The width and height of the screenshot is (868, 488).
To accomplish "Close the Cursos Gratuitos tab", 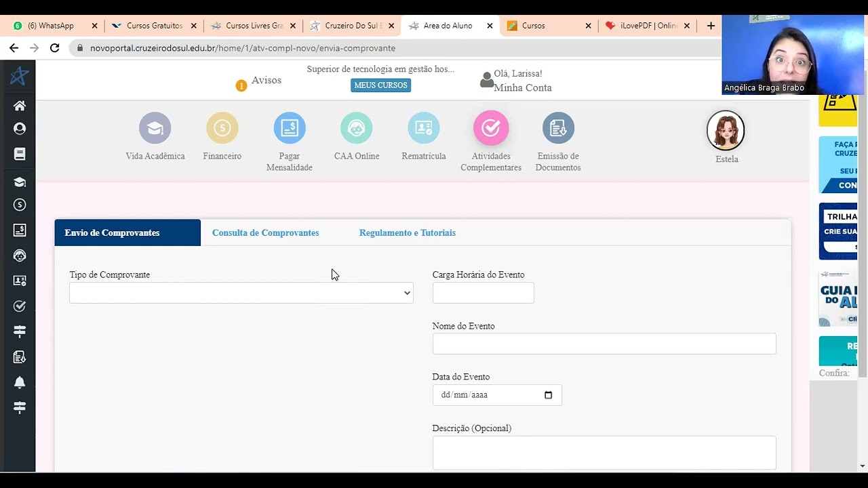I will [193, 26].
